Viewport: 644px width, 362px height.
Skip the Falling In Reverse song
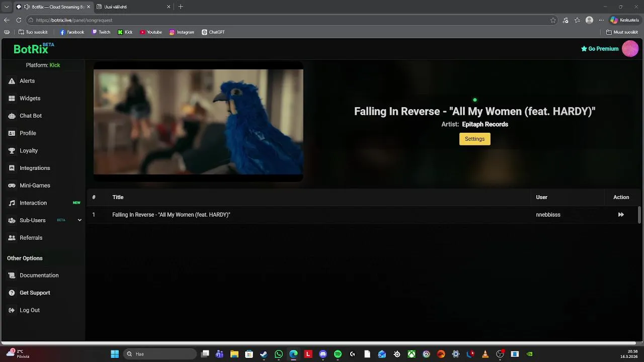621,215
